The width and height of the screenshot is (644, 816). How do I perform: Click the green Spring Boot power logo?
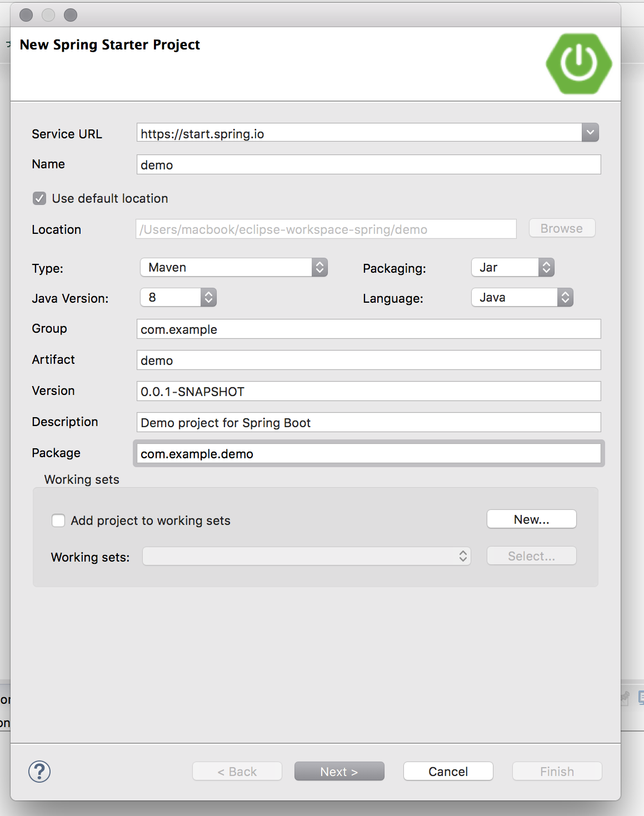tap(578, 64)
